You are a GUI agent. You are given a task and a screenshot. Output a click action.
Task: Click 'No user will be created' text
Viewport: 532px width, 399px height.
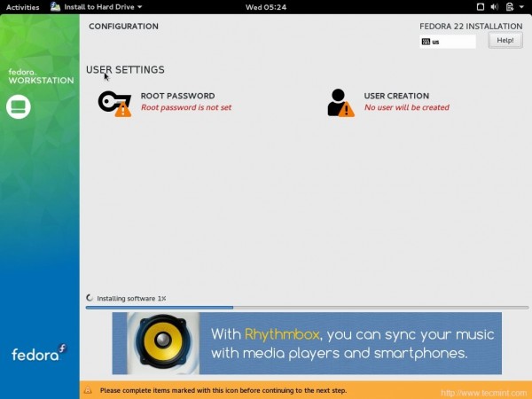407,107
